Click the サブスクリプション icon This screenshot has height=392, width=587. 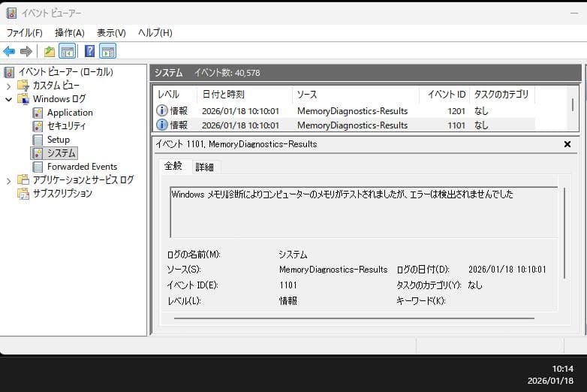click(x=23, y=194)
